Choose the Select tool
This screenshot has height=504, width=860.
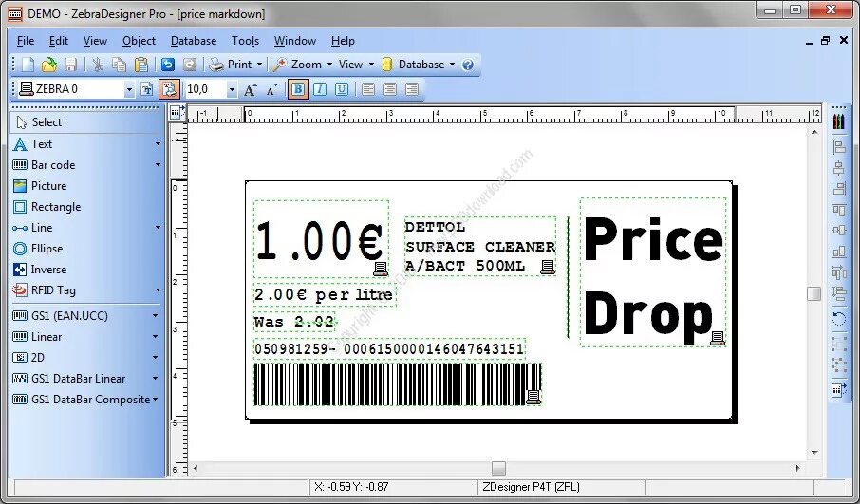[86, 122]
